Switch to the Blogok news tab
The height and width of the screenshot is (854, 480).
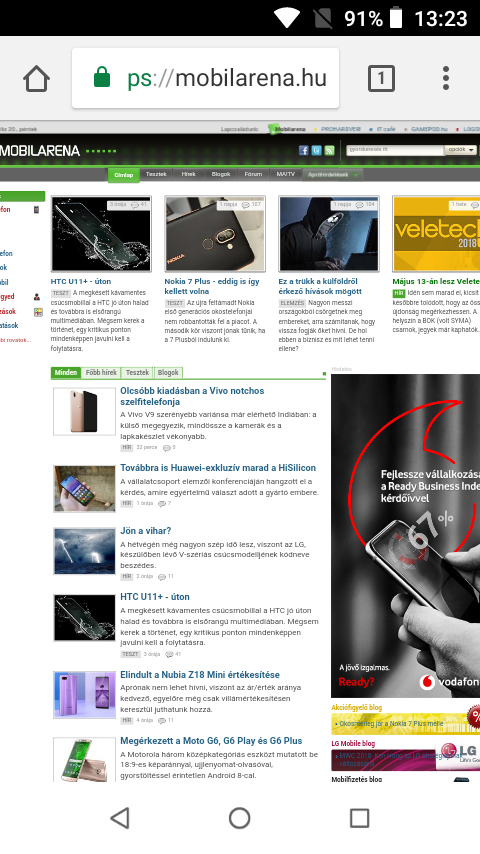click(x=168, y=373)
